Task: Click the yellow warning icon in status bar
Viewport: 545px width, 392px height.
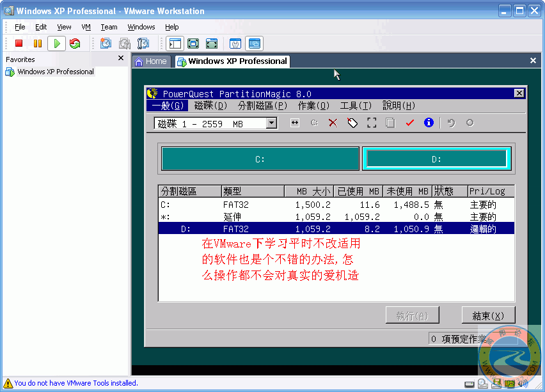Action: [x=8, y=383]
